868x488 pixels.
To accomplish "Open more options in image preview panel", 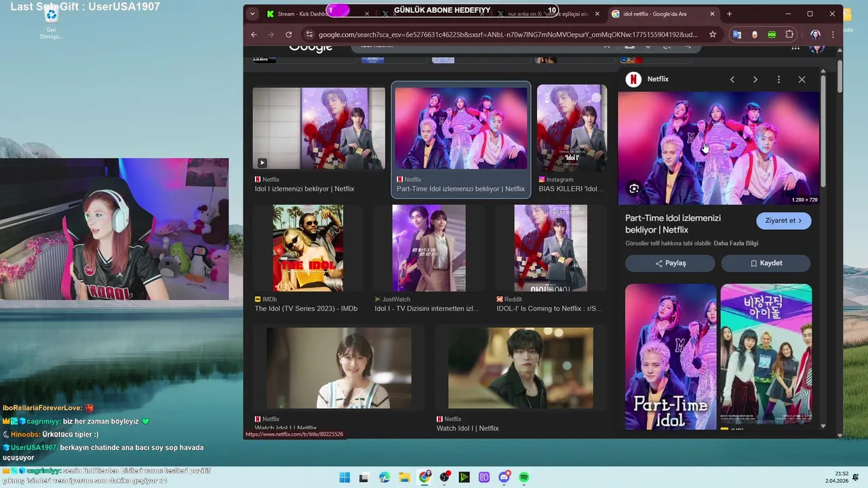I will pyautogui.click(x=778, y=79).
